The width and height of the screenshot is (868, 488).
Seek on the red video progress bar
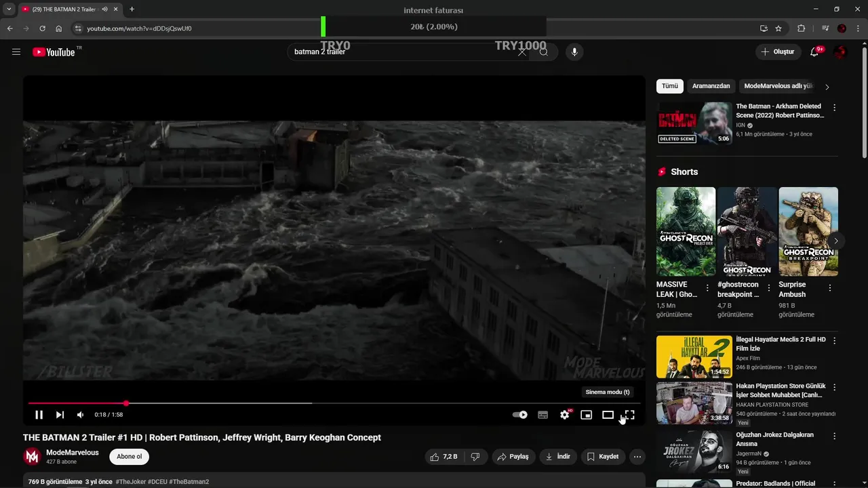tap(334, 403)
